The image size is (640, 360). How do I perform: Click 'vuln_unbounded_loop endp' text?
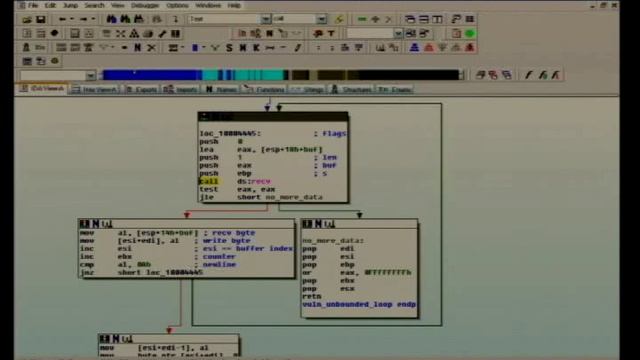pyautogui.click(x=359, y=304)
